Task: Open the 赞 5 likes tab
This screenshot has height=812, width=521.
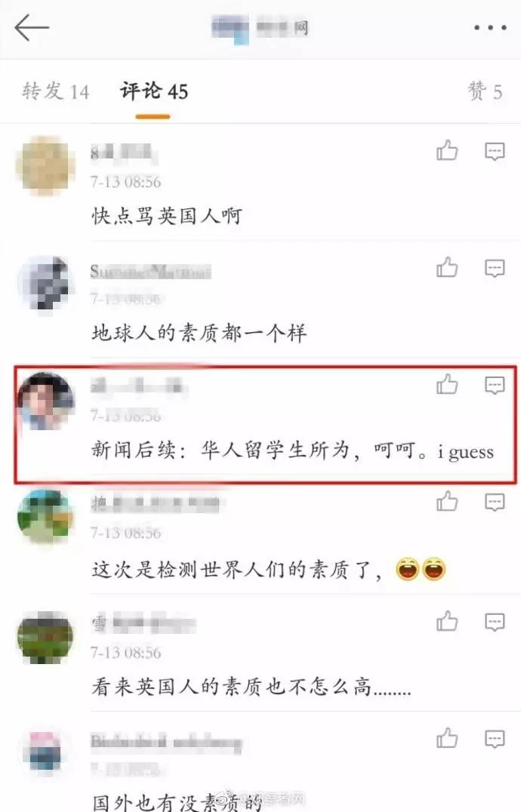Action: coord(485,91)
